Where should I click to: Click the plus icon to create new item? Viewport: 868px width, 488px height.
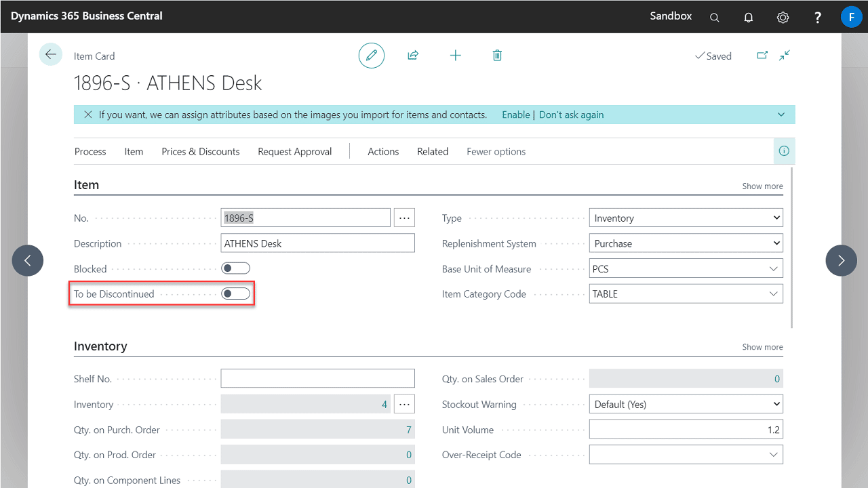[456, 56]
